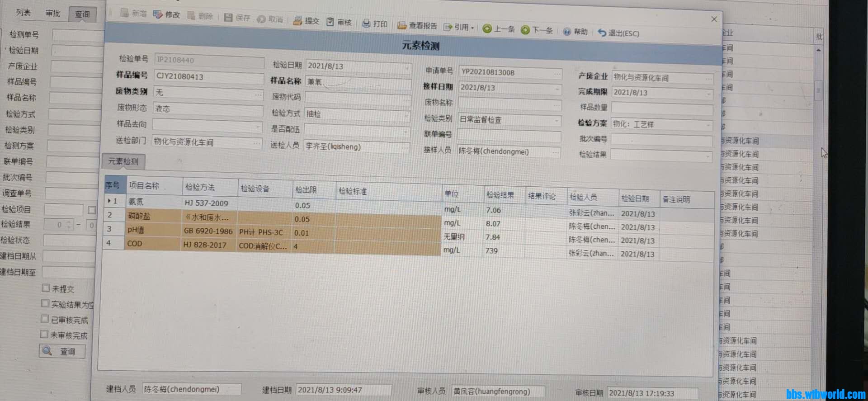The image size is (868, 401).
Task: Expand the 检验方案 dropdown
Action: (x=708, y=125)
